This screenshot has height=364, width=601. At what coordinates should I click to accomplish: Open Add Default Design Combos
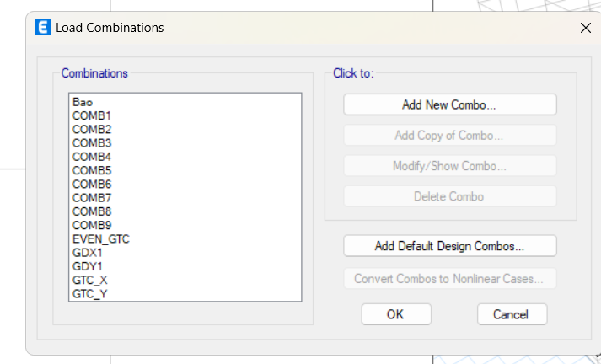pos(449,245)
